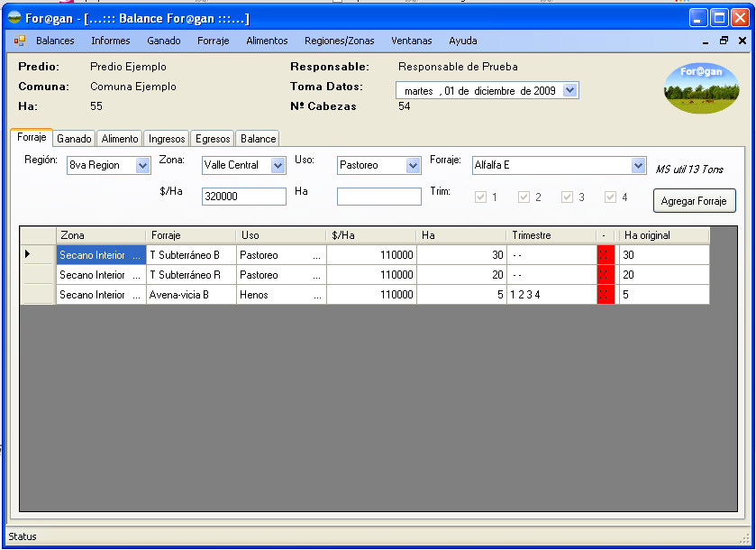Click the For@gan title bar icon
The height and width of the screenshot is (550, 756).
[14, 18]
